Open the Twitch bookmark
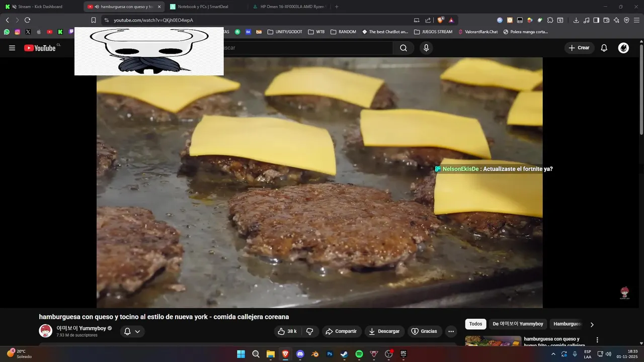Screen dimensions: 644x362 coord(71,32)
